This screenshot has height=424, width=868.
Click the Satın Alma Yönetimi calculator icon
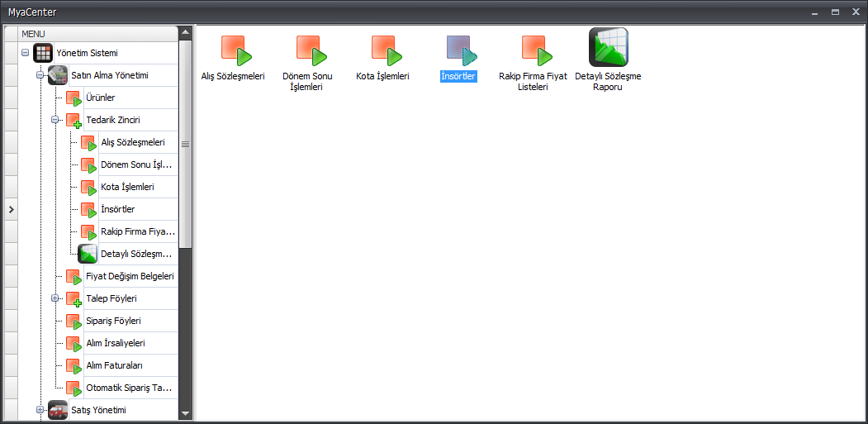pyautogui.click(x=58, y=75)
